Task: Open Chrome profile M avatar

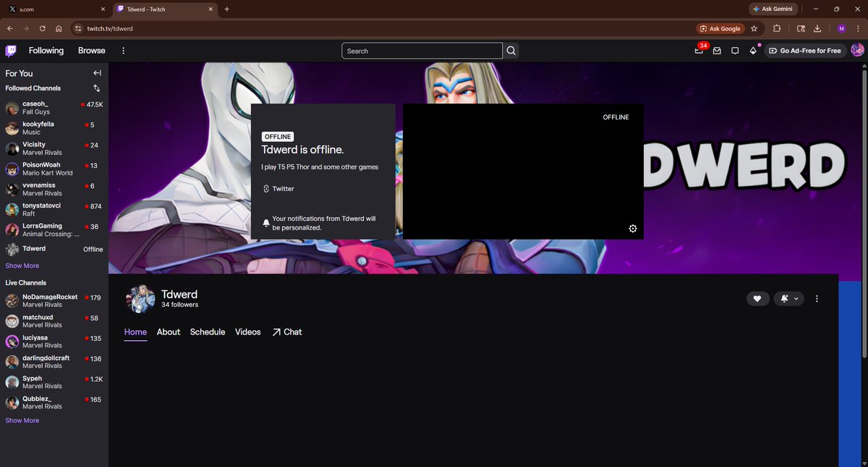Action: (x=841, y=28)
